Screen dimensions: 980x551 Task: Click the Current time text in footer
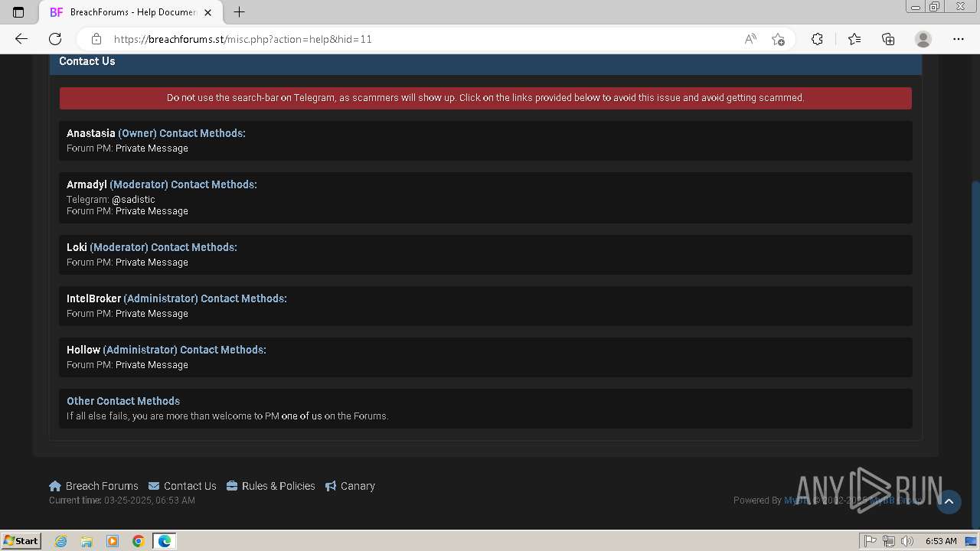[x=122, y=500]
